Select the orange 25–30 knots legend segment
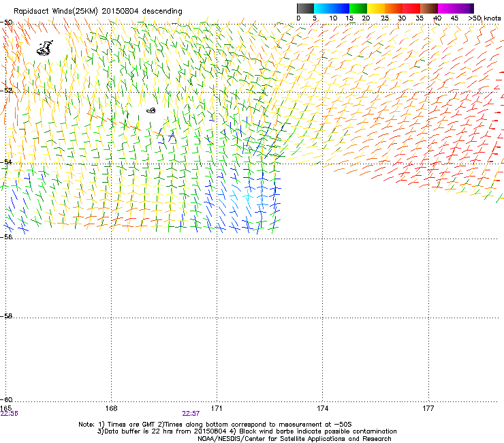Image resolution: width=504 pixels, height=443 pixels. 394,8
